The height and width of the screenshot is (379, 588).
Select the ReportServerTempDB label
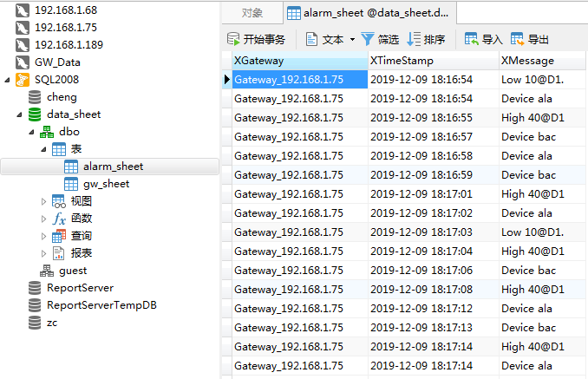(101, 305)
